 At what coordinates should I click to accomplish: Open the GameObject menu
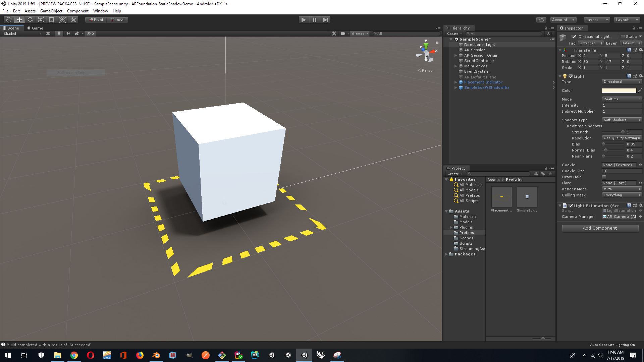coord(51,11)
